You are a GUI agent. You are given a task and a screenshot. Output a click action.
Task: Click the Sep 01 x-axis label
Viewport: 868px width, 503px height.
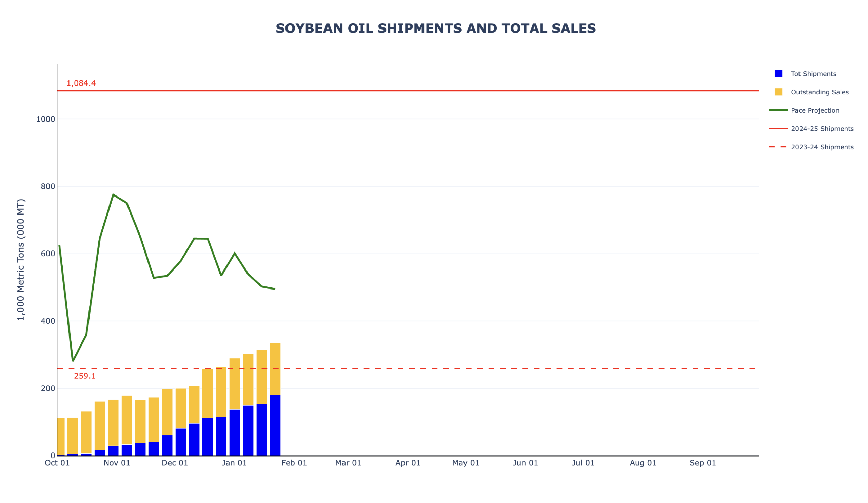703,463
